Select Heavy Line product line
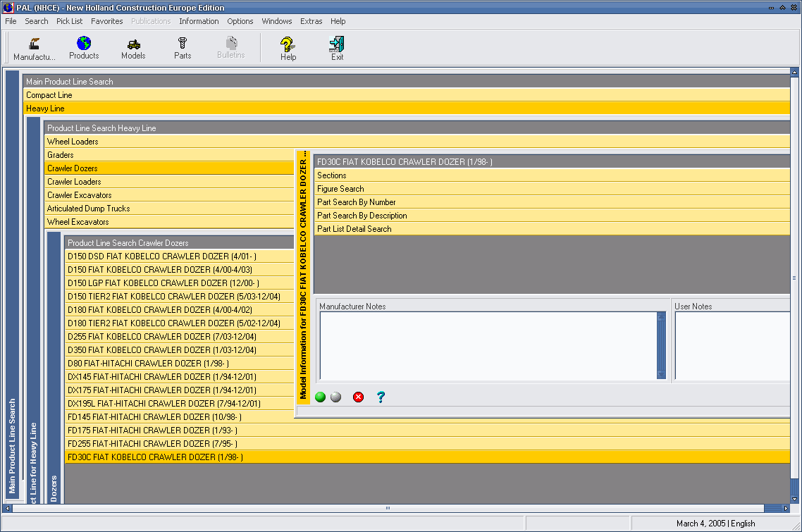 coord(407,109)
